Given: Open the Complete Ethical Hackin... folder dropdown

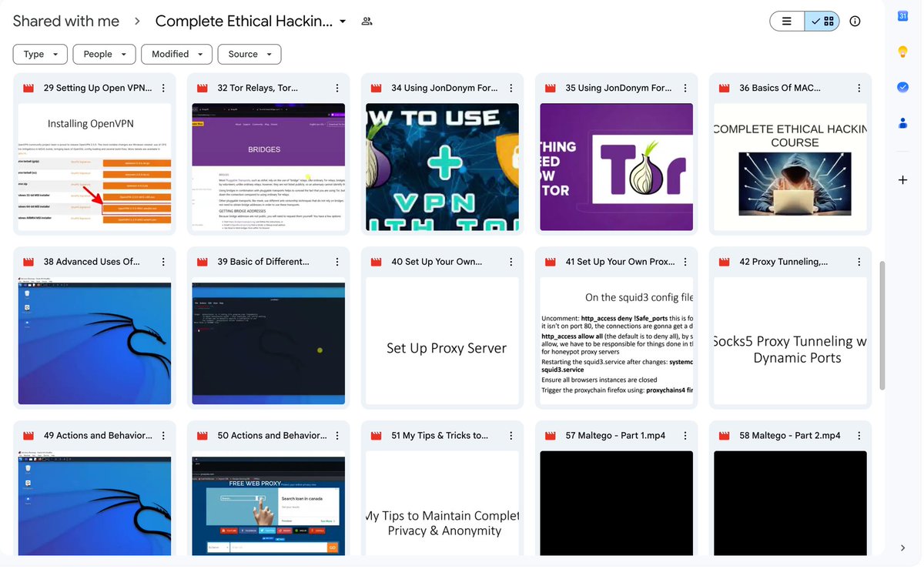Looking at the screenshot, I should click(x=251, y=22).
